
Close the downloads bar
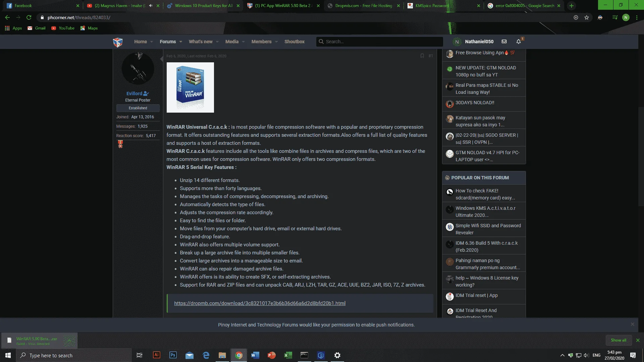[x=638, y=340]
